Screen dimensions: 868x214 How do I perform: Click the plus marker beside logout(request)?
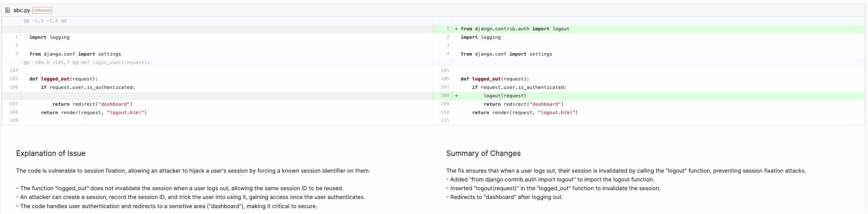click(456, 96)
